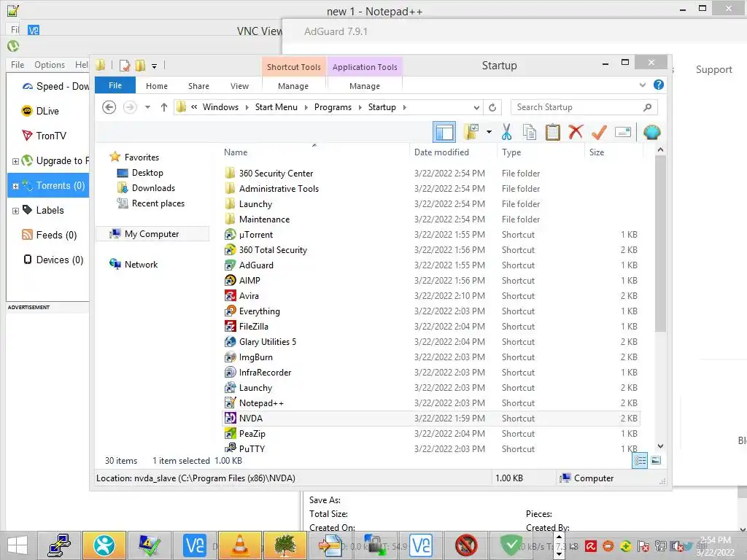Viewport: 747px width, 560px height.
Task: Select the 360 Security Center folder
Action: click(x=276, y=174)
